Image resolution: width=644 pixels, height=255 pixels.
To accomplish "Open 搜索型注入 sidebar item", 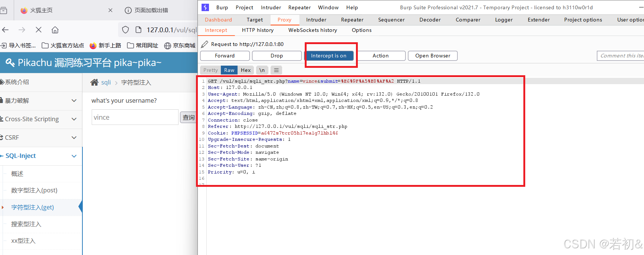I will pos(26,224).
